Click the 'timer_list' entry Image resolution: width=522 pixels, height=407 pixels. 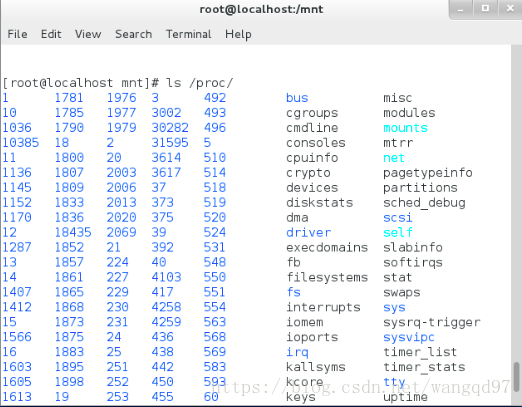coord(420,352)
